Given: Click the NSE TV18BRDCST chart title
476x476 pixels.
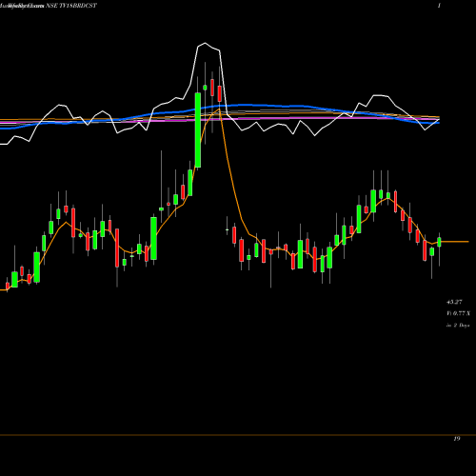Looking at the screenshot, I should 71,6.
